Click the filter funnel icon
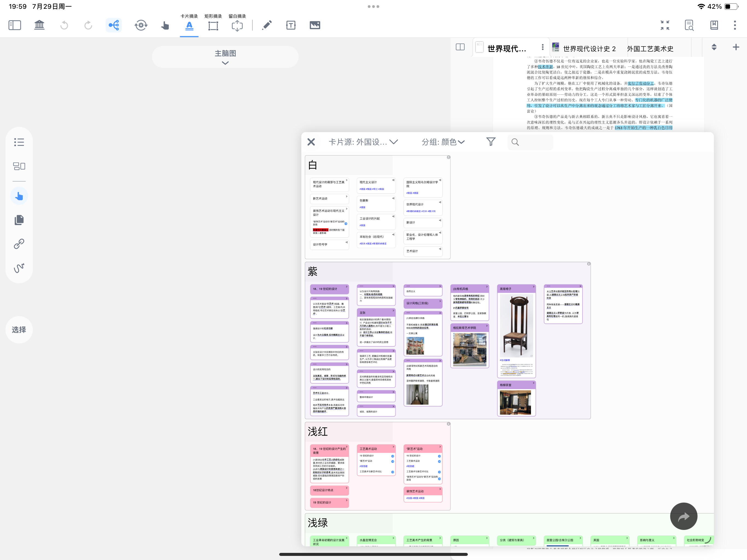This screenshot has height=560, width=747. point(491,142)
